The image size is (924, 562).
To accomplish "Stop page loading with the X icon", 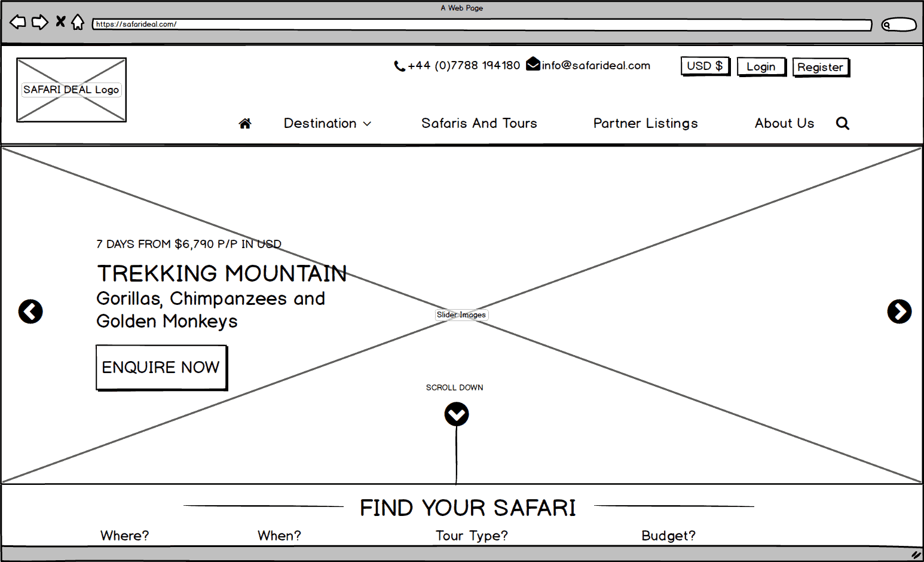I will [60, 22].
